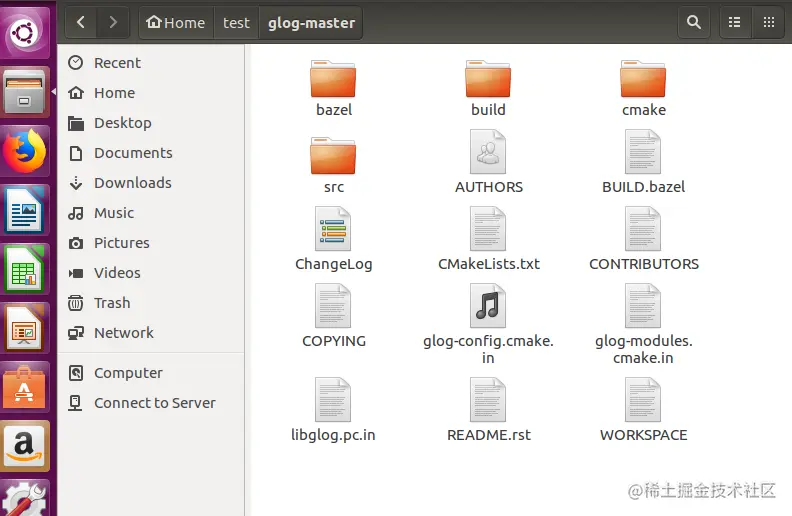The height and width of the screenshot is (516, 792).
Task: Open Videos in the sidebar
Action: pos(152,273)
